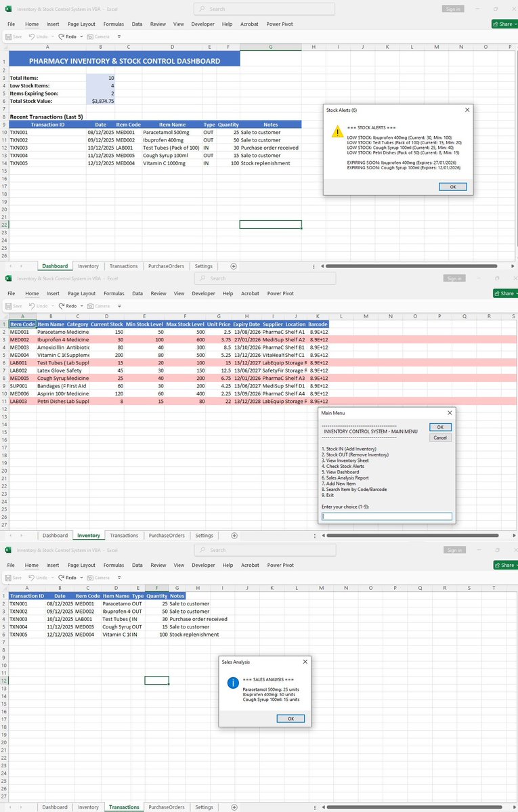Image resolution: width=518 pixels, height=812 pixels.
Task: Select LAB003 item code cell in Inventory sheet
Action: (x=22, y=402)
